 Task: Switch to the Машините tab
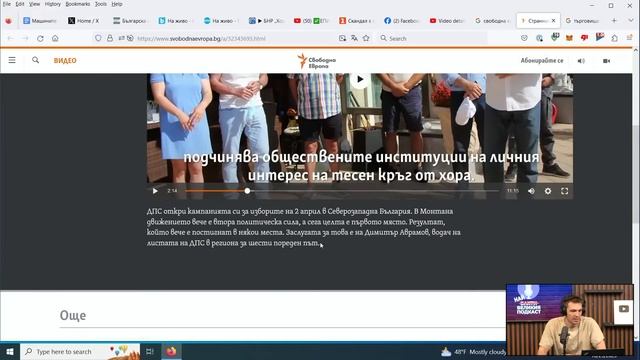click(x=40, y=20)
